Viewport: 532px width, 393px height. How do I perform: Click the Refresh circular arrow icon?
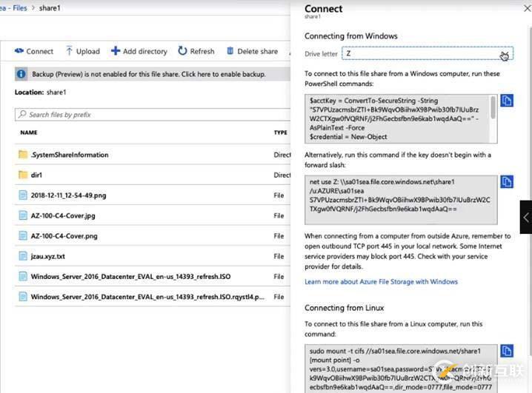(x=182, y=51)
